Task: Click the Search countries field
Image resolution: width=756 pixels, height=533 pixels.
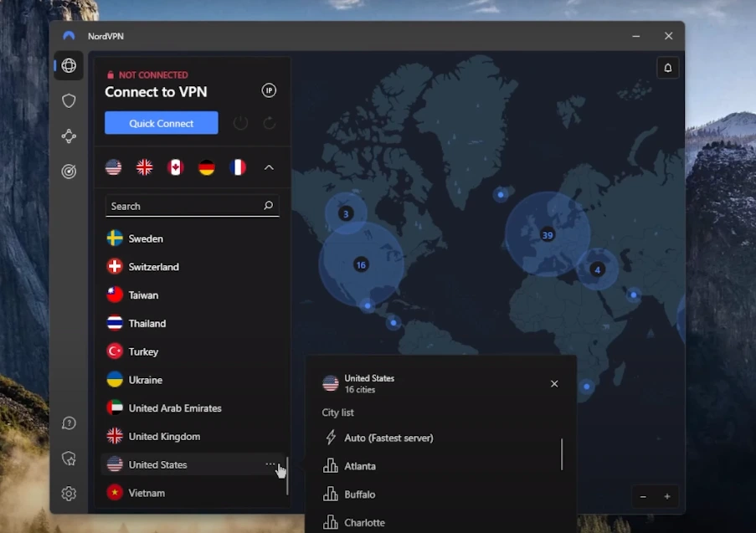Action: point(192,207)
